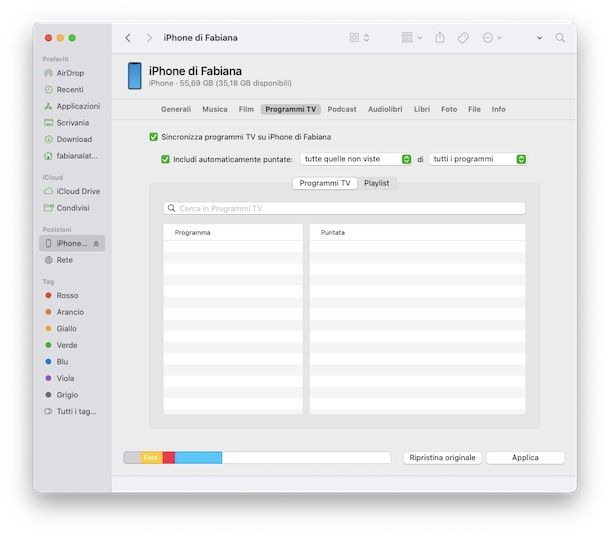Open Scrivania in the sidebar
610x536 pixels.
coord(72,123)
